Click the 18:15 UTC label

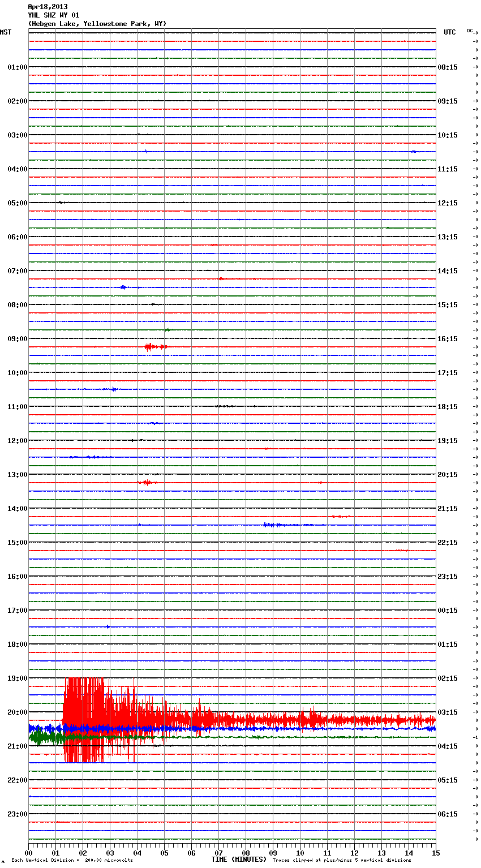pos(448,407)
